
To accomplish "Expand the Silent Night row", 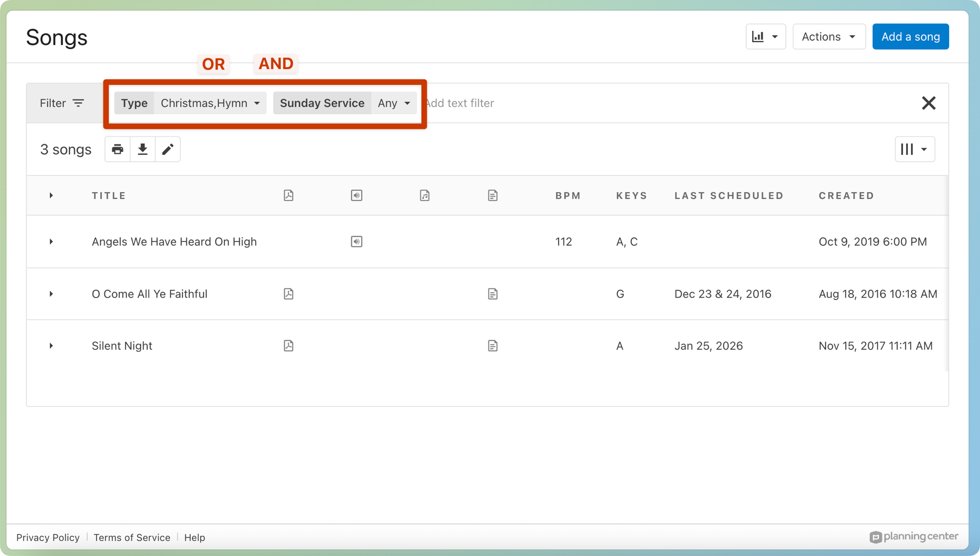I will (x=51, y=346).
